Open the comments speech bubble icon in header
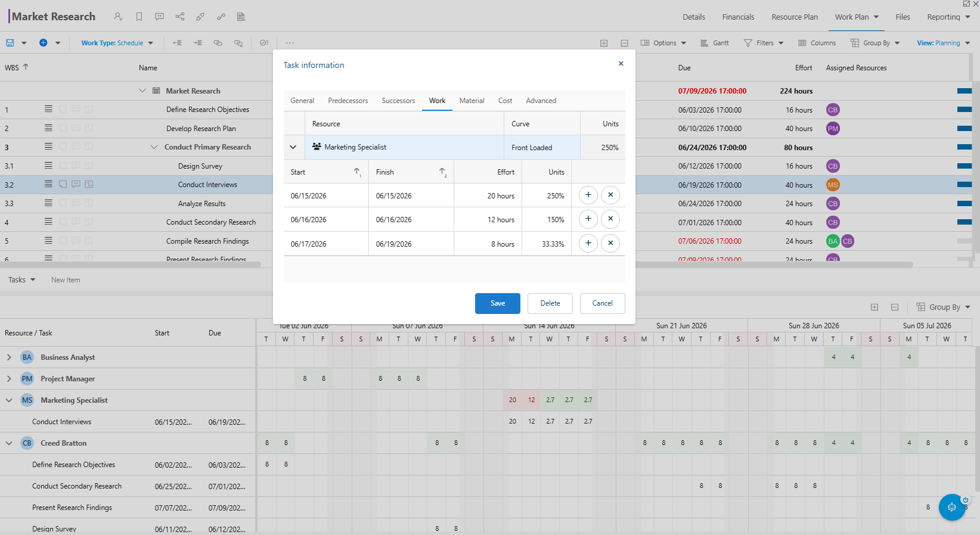Screen dimensions: 980x535 coord(159,17)
